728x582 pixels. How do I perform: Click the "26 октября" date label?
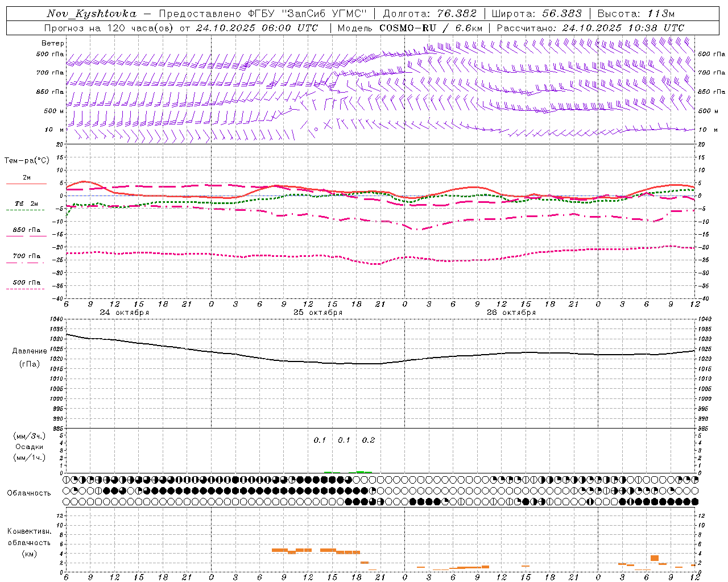point(511,313)
